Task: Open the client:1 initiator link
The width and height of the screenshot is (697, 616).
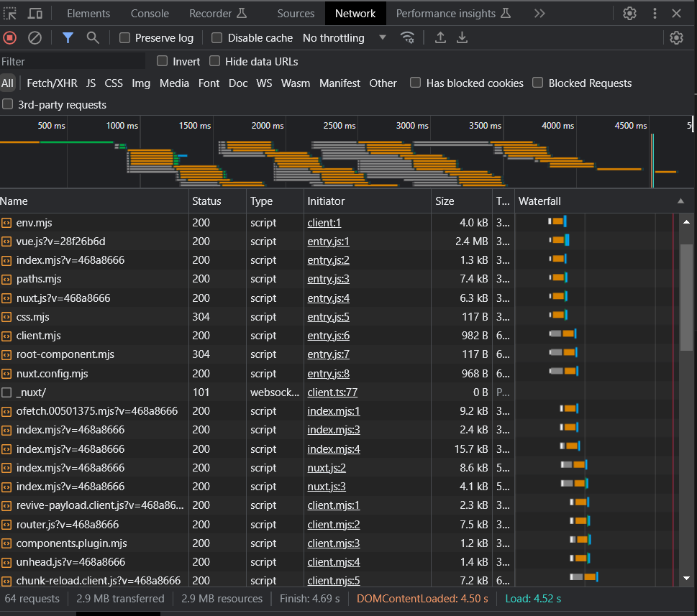Action: point(324,222)
